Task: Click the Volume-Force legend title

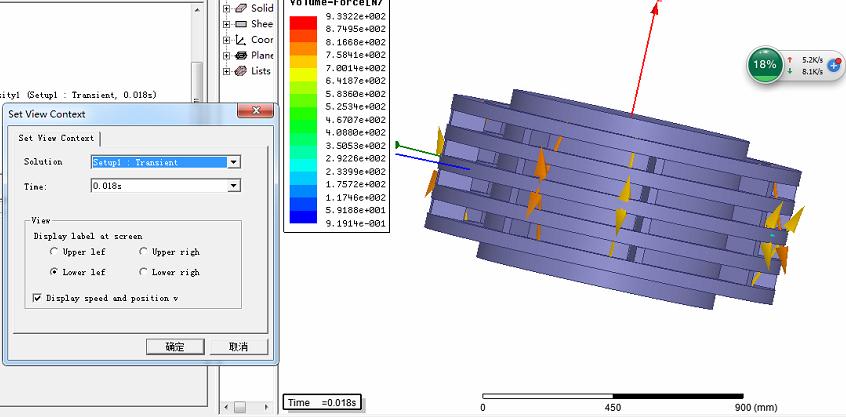Action: point(337,3)
